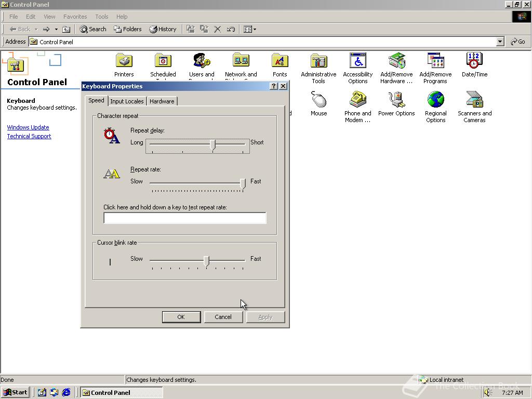Open the View menu

coord(49,17)
